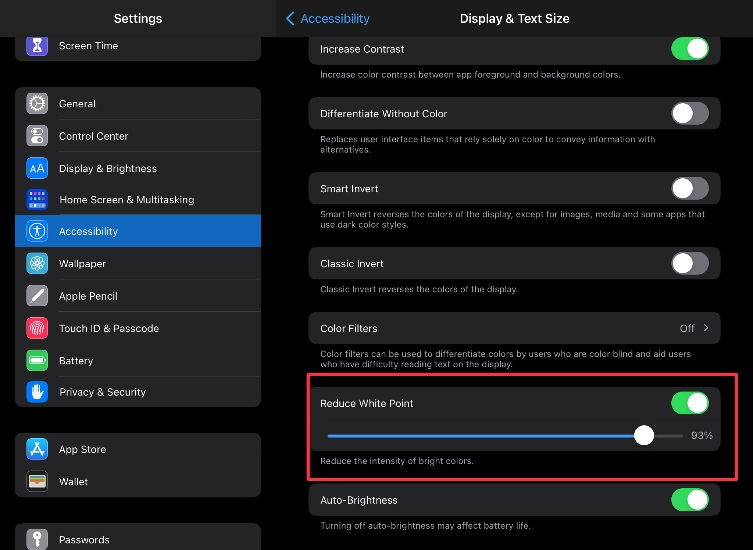Select Wallpaper in the sidebar
The height and width of the screenshot is (550, 753).
138,263
